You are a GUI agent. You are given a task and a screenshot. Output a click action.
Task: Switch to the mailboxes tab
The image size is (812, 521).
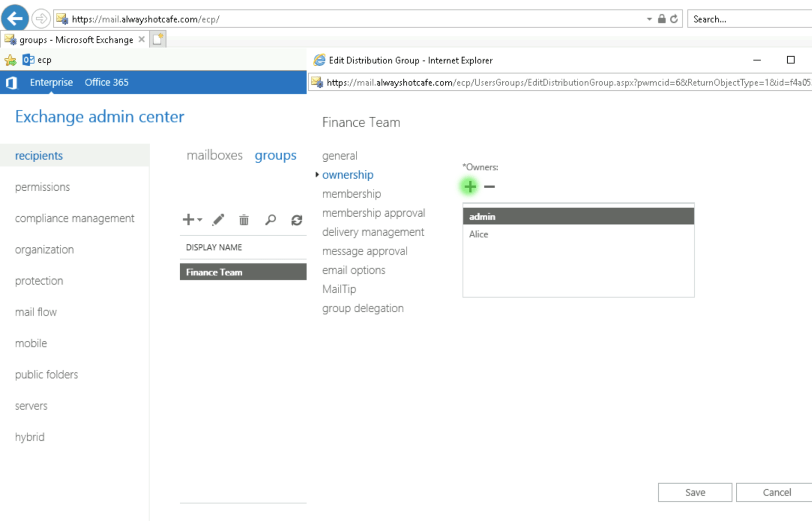[x=215, y=155]
